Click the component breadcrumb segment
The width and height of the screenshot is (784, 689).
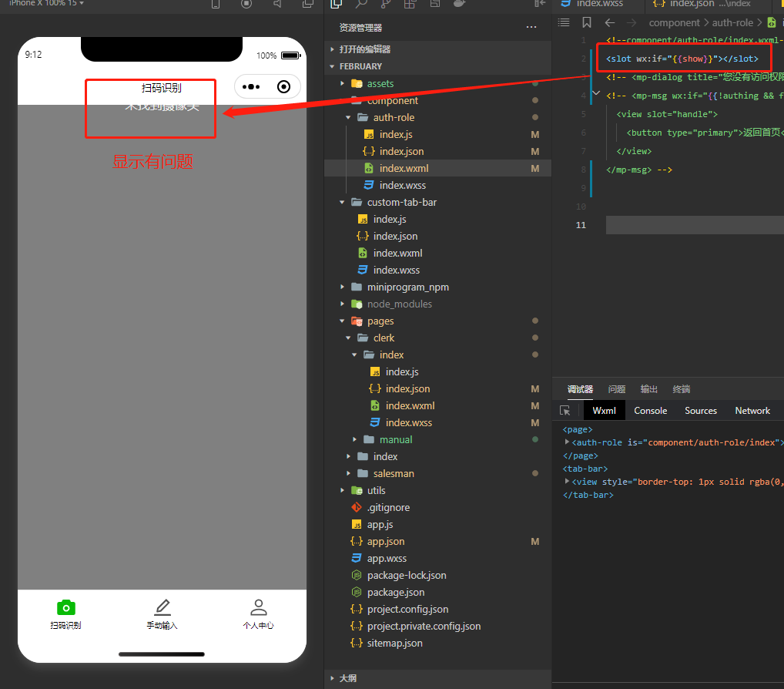tap(674, 22)
